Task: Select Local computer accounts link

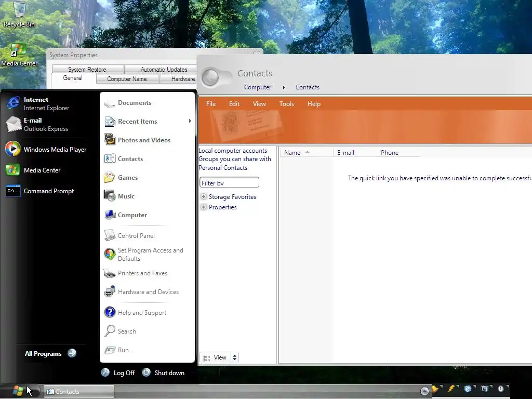Action: click(x=233, y=151)
